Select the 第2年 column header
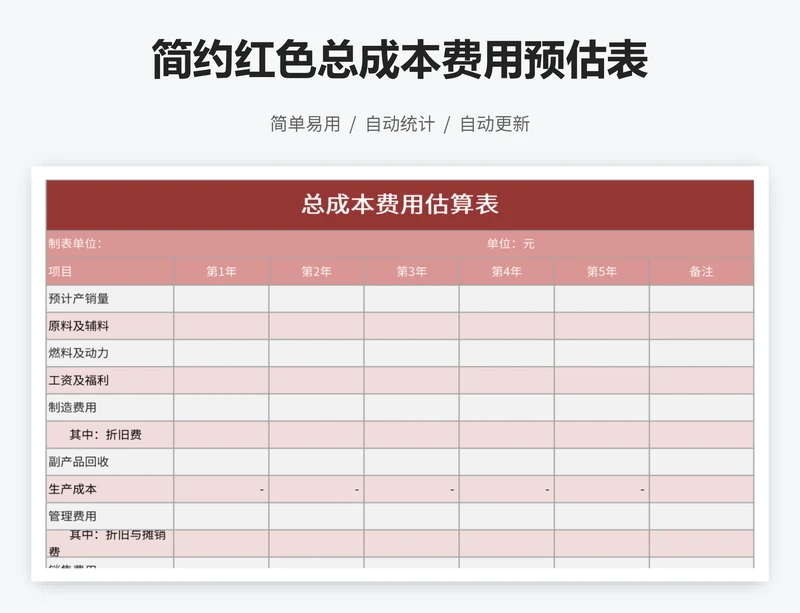 316,271
